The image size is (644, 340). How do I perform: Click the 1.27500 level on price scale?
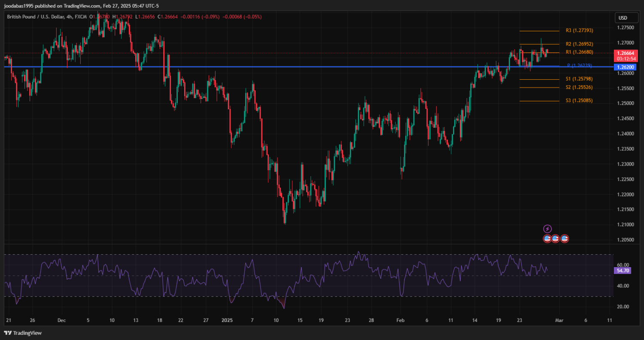click(x=626, y=28)
